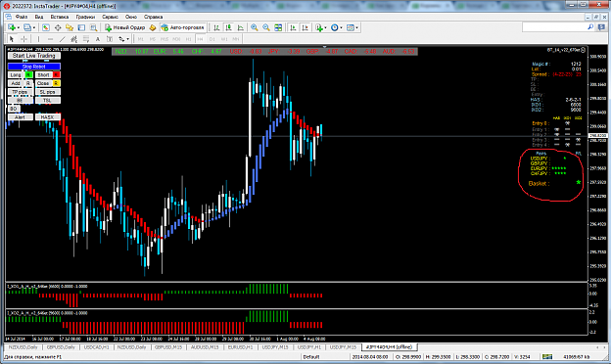
Task: Open the Strategy Tester
Action: pos(93,27)
